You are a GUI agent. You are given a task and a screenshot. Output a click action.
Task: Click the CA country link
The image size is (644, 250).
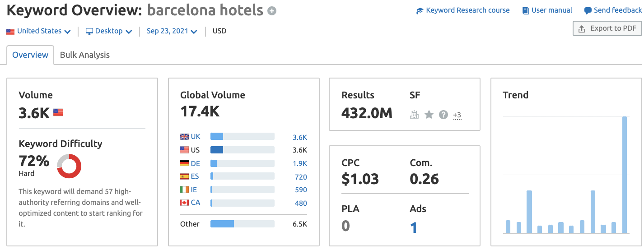196,203
